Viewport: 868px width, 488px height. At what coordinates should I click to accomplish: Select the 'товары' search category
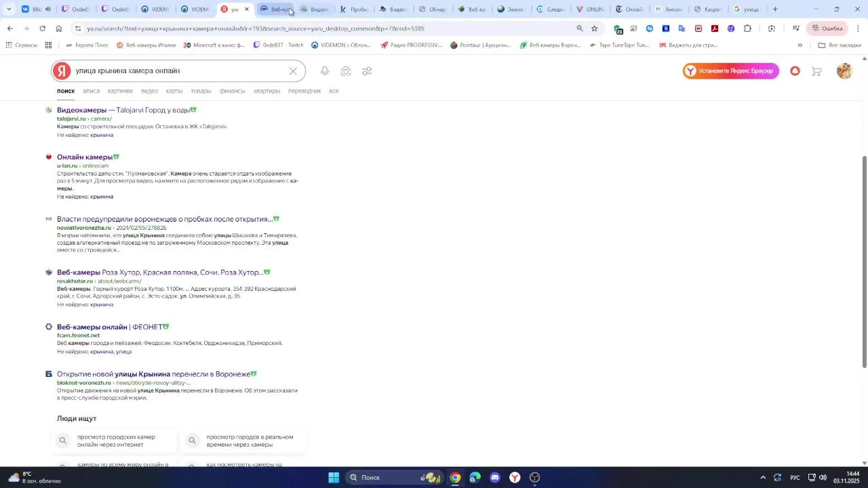[x=201, y=91]
